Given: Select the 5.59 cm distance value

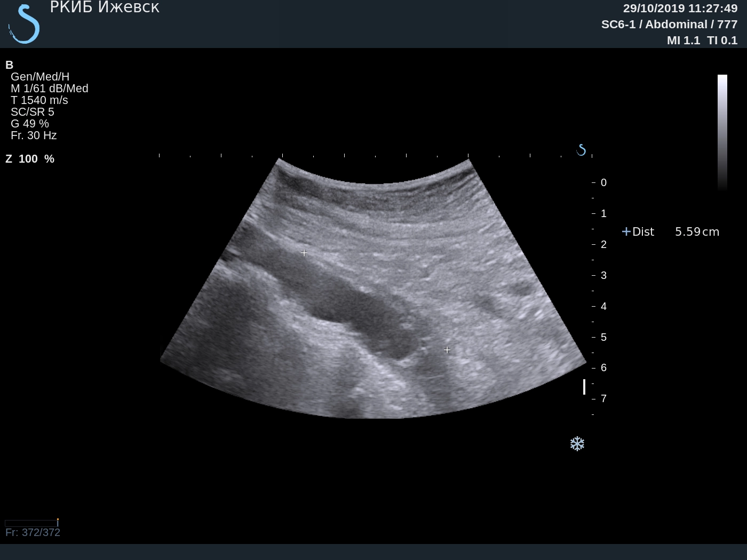Looking at the screenshot, I should 697,231.
